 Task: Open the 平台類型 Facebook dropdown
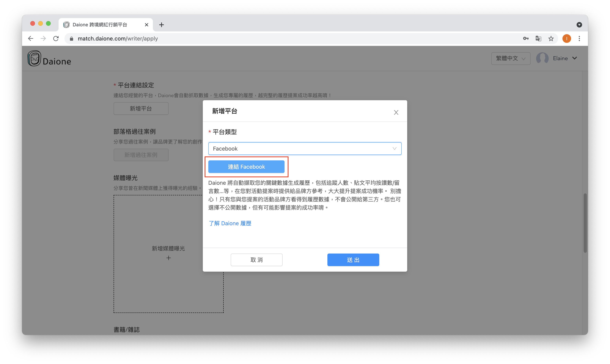pyautogui.click(x=305, y=149)
